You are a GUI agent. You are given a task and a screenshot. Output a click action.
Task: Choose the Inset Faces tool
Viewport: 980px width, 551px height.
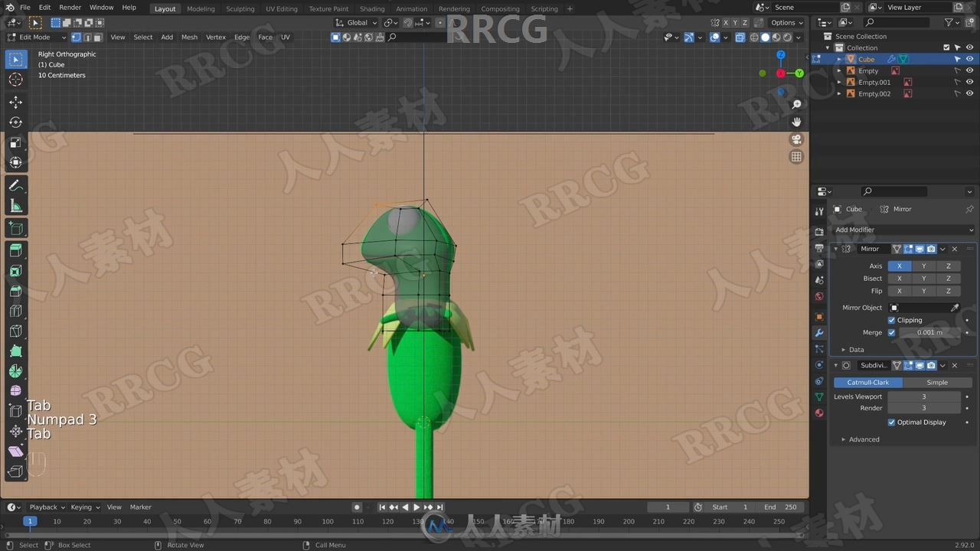[x=15, y=271]
